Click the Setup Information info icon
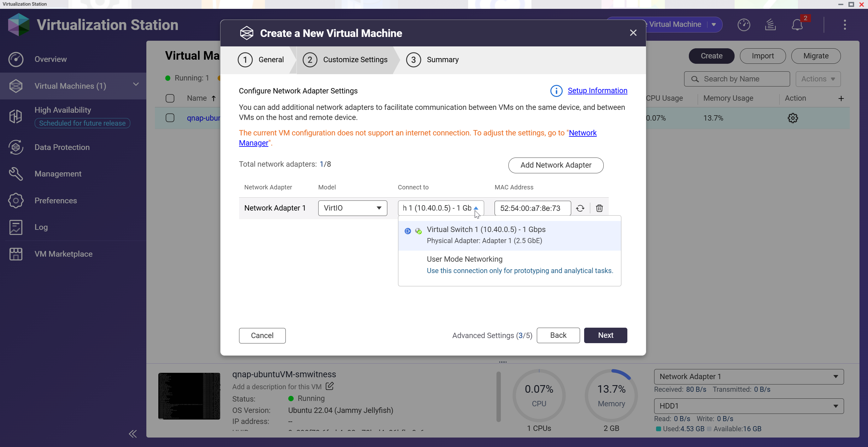 tap(556, 91)
